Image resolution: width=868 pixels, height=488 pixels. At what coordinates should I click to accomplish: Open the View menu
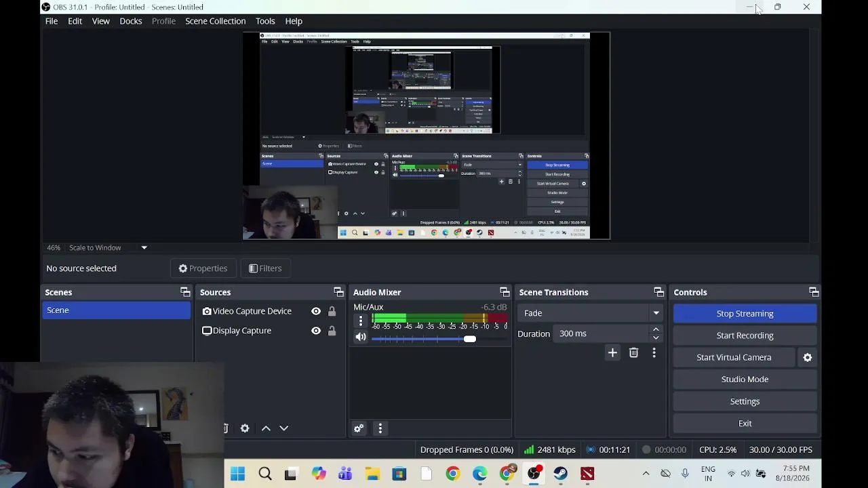(101, 21)
